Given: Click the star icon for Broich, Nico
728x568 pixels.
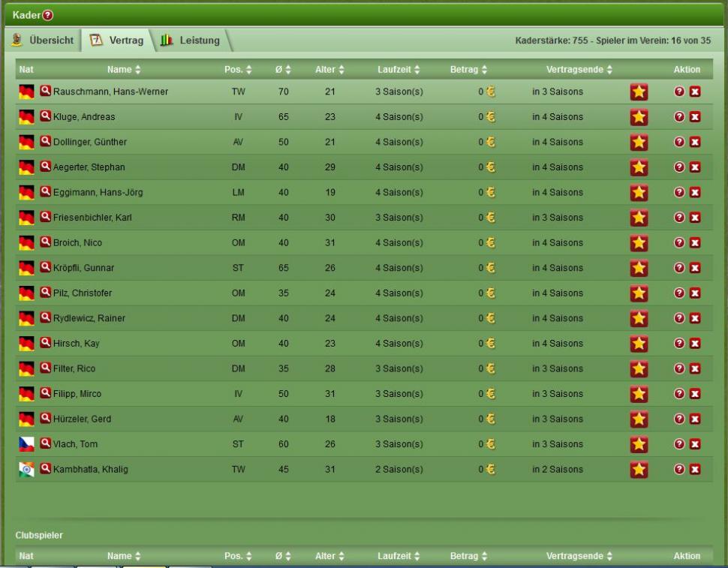Looking at the screenshot, I should click(x=638, y=243).
